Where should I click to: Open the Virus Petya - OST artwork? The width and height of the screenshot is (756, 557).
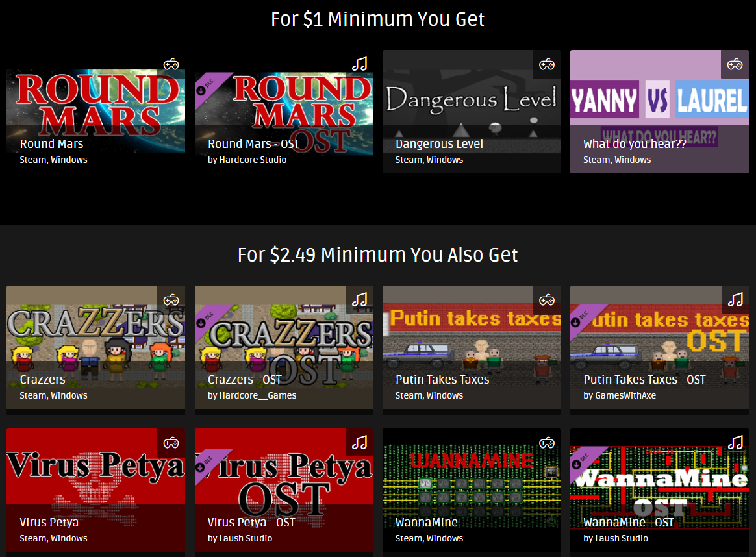[283, 490]
